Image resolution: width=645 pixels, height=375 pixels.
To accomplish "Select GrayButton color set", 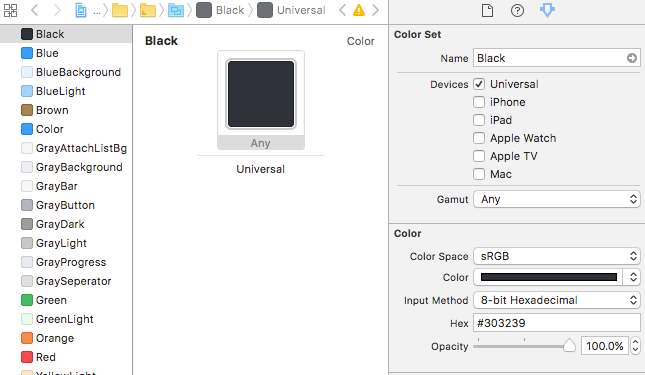I will [66, 205].
